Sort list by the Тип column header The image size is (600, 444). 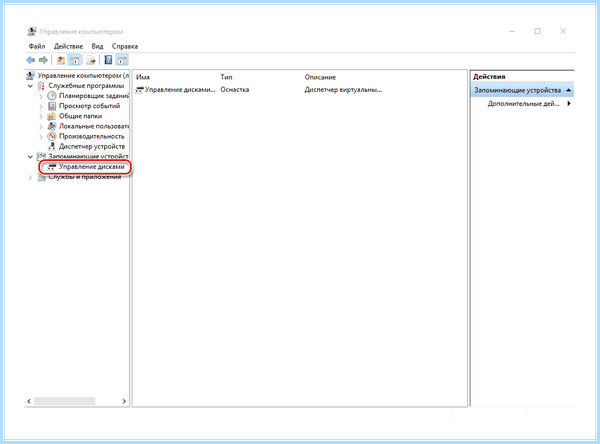(x=226, y=77)
